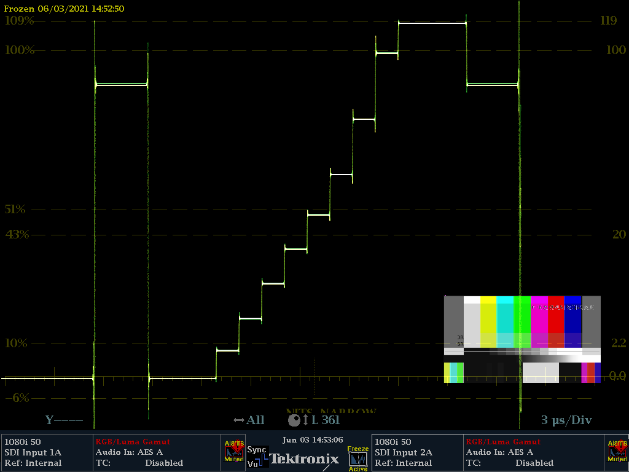Click the left channel alarm muted icon
Viewport: 629px width, 472px height.
pos(234,451)
